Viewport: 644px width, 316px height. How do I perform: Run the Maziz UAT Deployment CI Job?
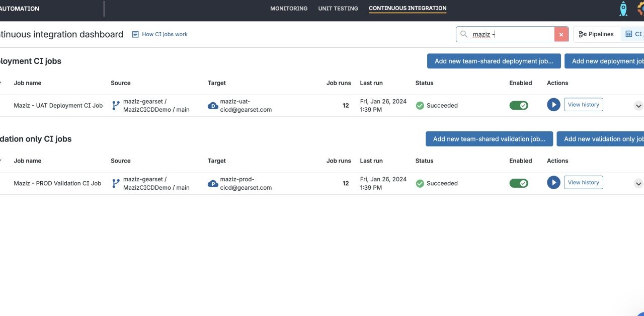point(553,104)
